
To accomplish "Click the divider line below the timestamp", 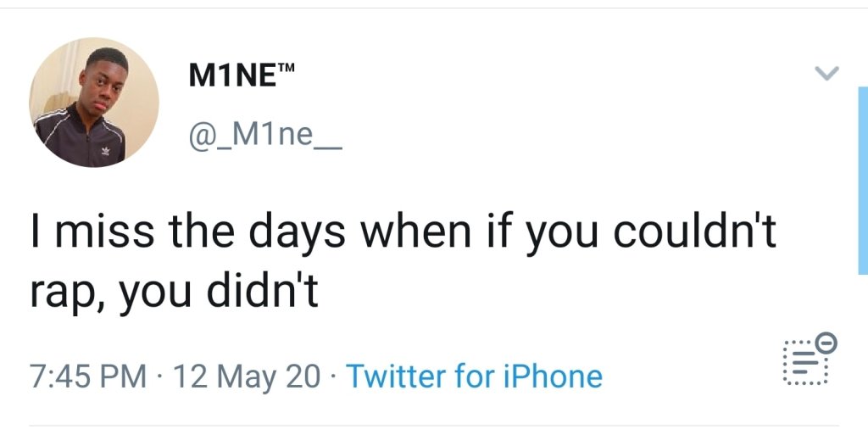I will tap(434, 426).
